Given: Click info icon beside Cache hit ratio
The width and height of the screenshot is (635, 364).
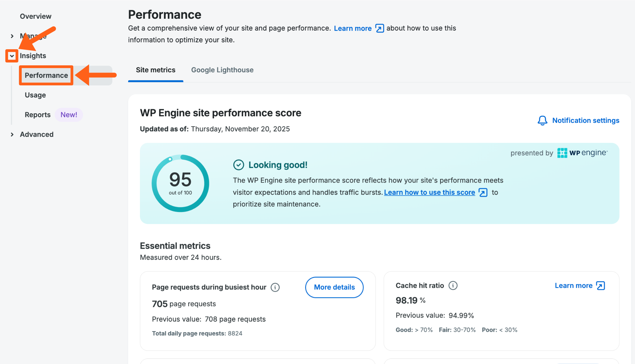Looking at the screenshot, I should tap(453, 285).
